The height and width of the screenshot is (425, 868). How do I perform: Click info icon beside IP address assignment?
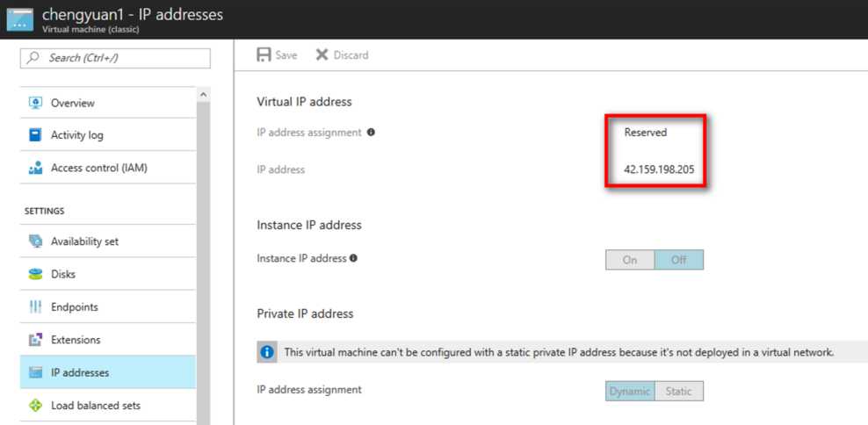[x=371, y=133]
